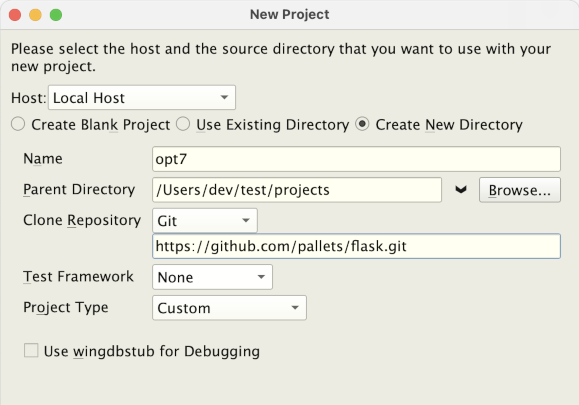Click the Test Framework dropdown arrow
The width and height of the screenshot is (579, 405).
click(261, 277)
